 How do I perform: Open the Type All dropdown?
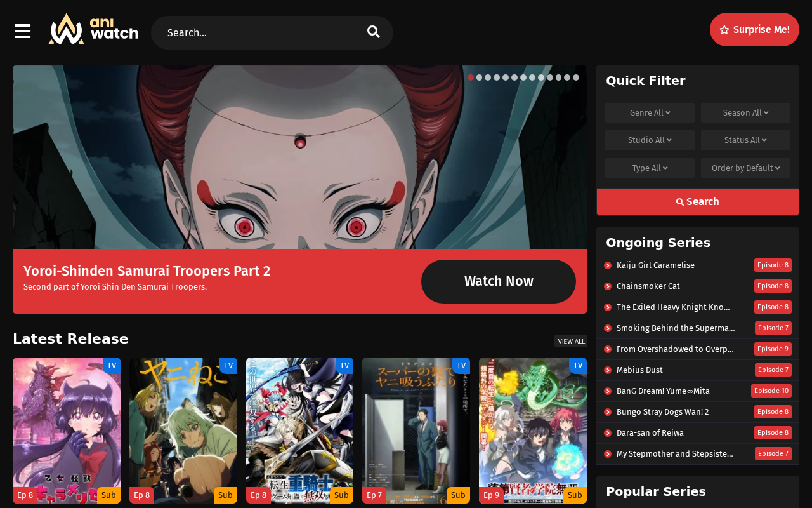(x=650, y=168)
